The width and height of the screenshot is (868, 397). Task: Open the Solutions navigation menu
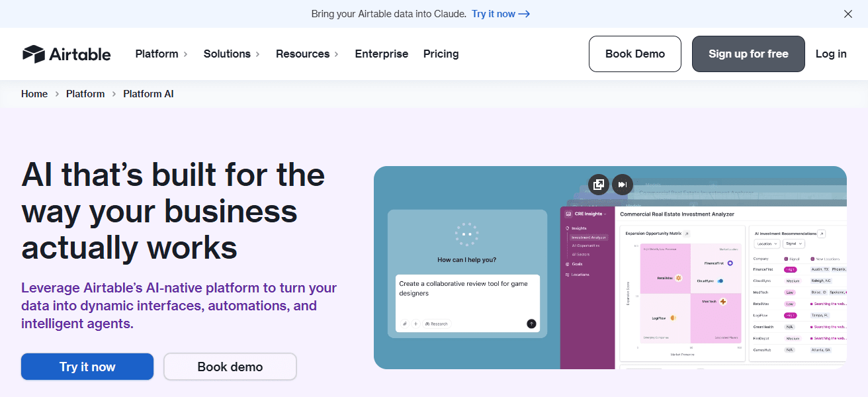click(232, 54)
